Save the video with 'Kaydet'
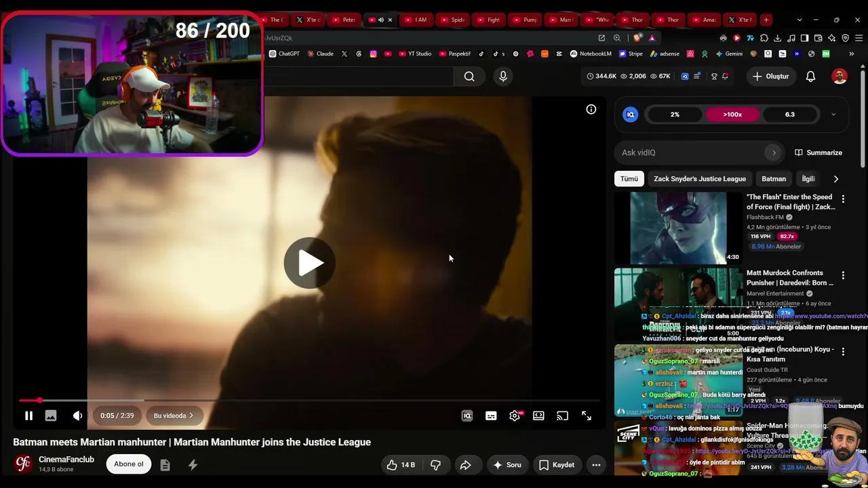 pyautogui.click(x=557, y=465)
